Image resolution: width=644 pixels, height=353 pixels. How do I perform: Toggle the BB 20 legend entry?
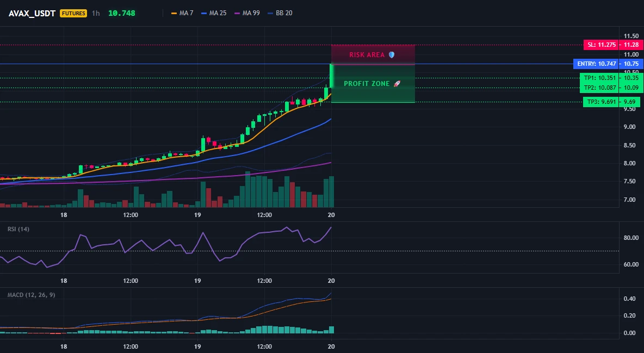[280, 13]
